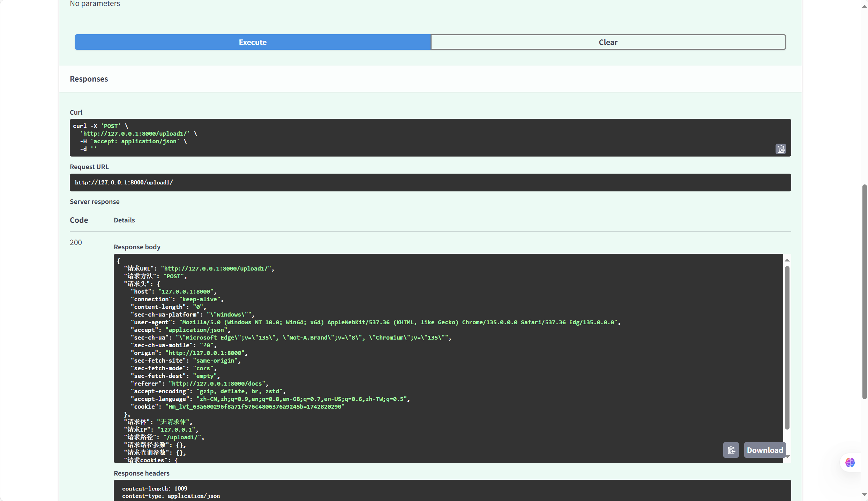Click the "Responses" section heading
868x501 pixels.
tap(89, 79)
